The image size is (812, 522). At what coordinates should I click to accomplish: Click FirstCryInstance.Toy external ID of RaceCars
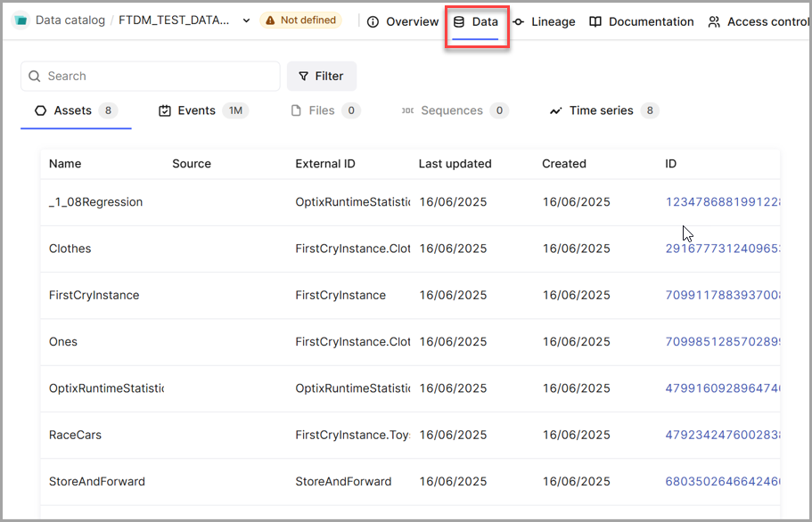pyautogui.click(x=353, y=435)
